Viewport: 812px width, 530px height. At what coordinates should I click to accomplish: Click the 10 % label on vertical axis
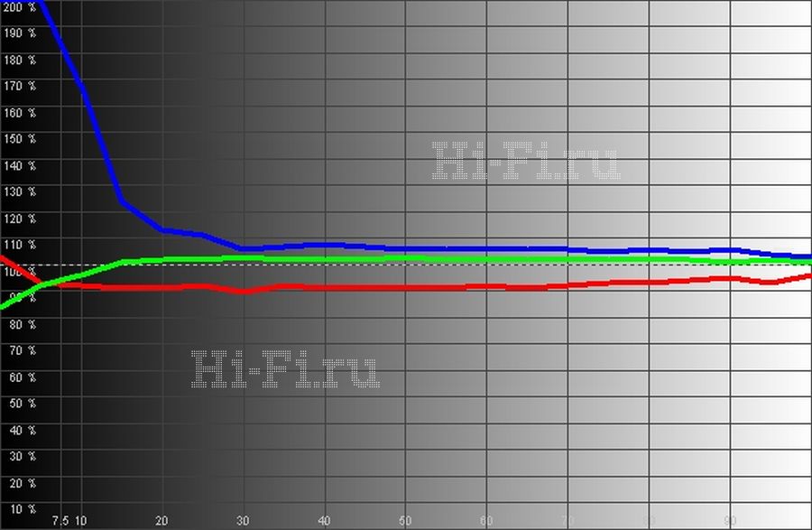tap(19, 509)
